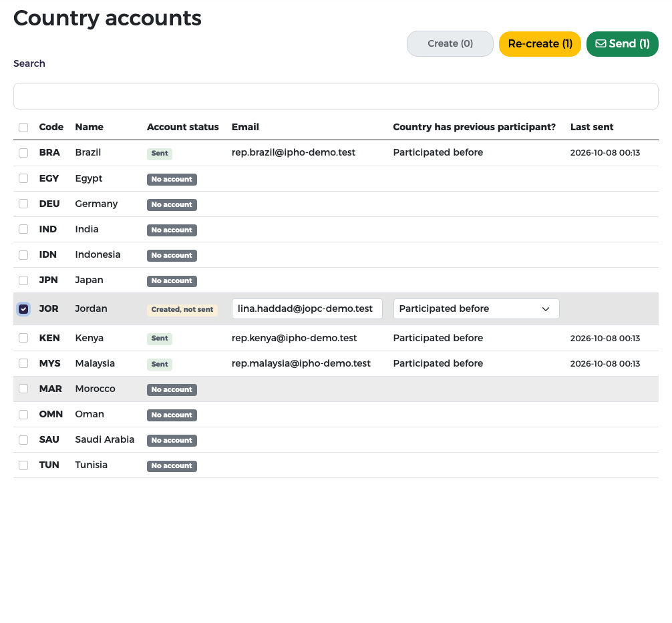Click Kenya's 'Participated before' text
Image resolution: width=672 pixels, height=623 pixels.
(438, 338)
